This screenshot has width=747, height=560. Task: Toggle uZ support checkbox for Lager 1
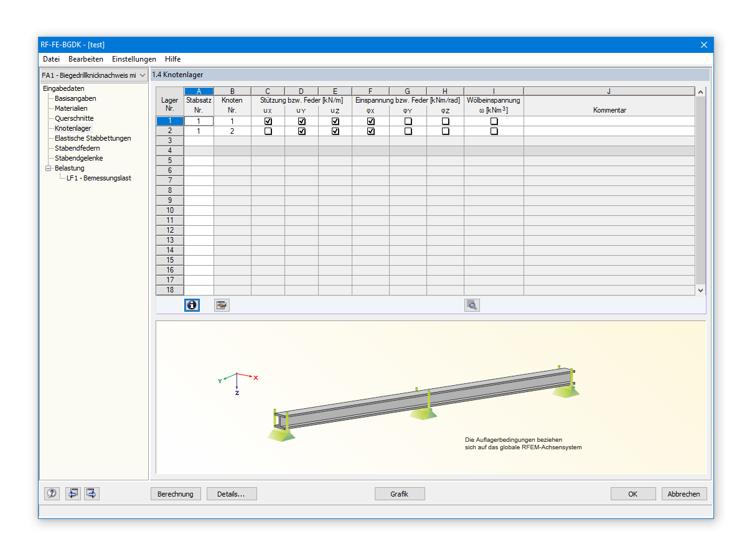[336, 121]
